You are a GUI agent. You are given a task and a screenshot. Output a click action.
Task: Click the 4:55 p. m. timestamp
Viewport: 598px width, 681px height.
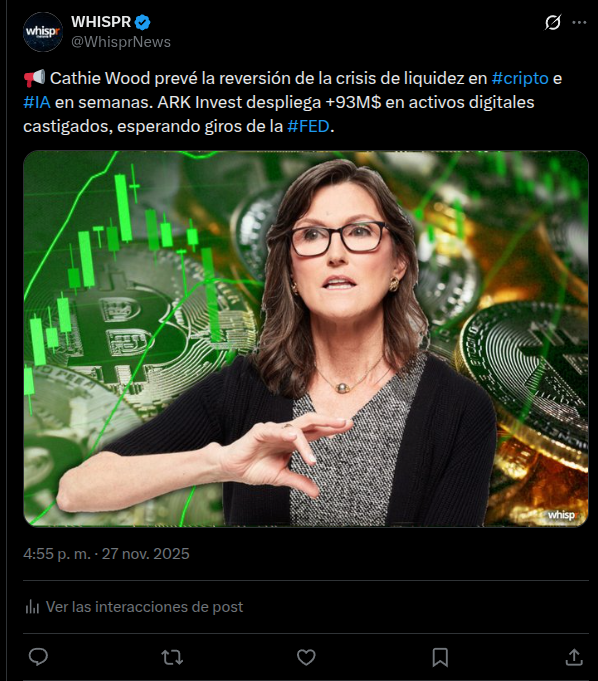pyautogui.click(x=57, y=554)
